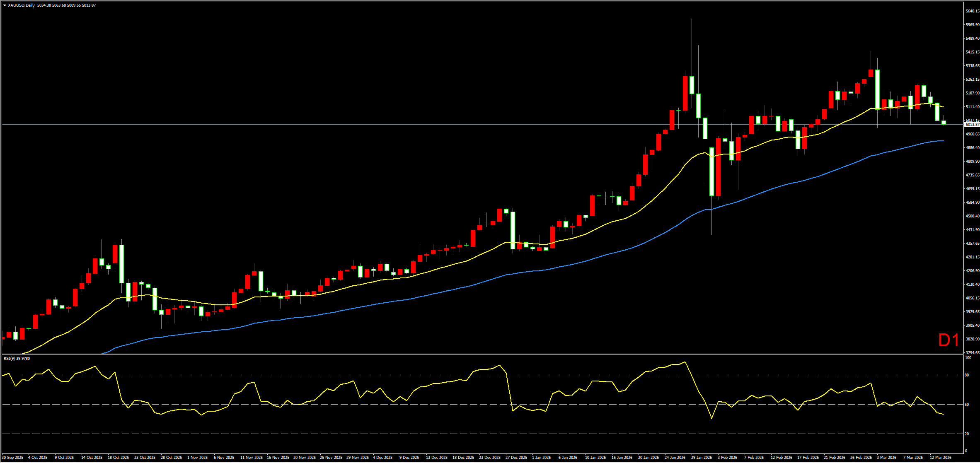Screen dimensions: 980x463
Task: Click the 18 Oct 2025 date label
Action: click(119, 458)
